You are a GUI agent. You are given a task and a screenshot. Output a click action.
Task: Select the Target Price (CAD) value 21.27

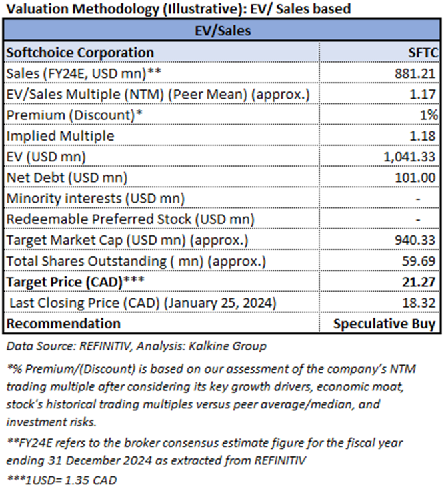point(420,282)
